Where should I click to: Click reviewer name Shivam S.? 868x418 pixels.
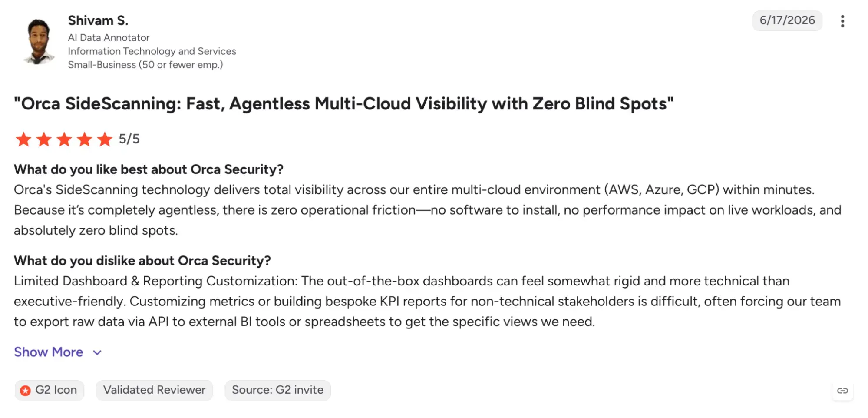point(98,20)
